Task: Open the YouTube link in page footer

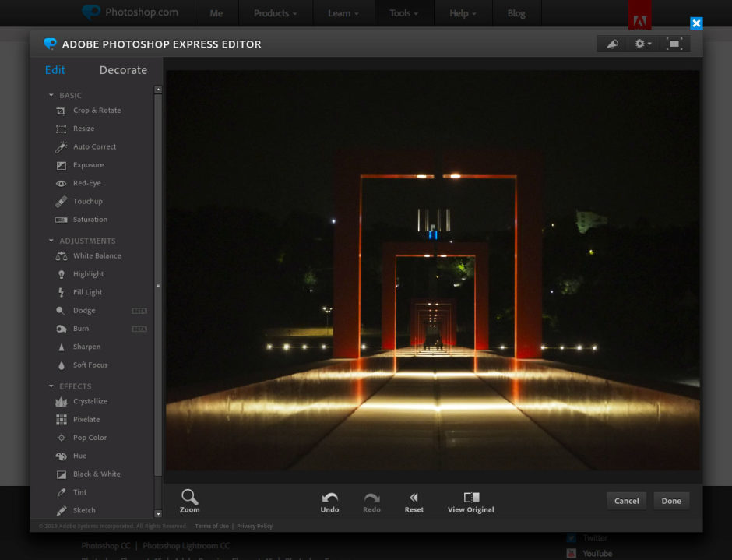Action: coord(597,554)
